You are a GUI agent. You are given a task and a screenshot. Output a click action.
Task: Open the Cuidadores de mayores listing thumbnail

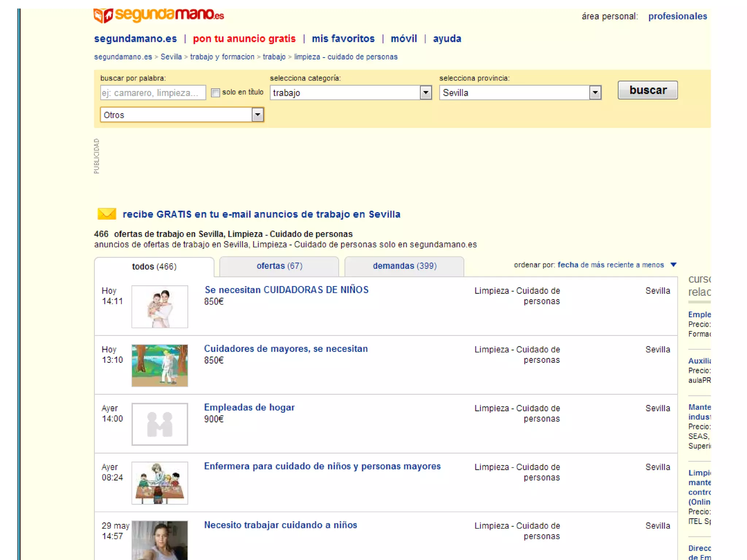click(x=160, y=365)
